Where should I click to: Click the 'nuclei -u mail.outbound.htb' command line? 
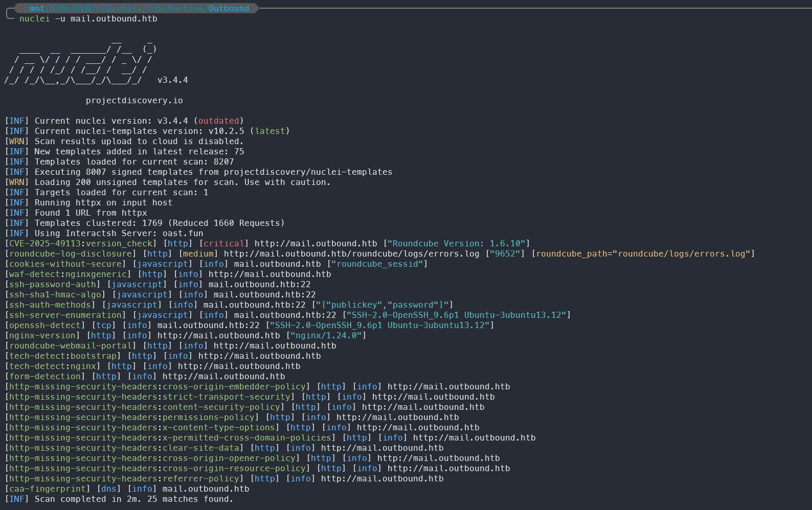88,19
